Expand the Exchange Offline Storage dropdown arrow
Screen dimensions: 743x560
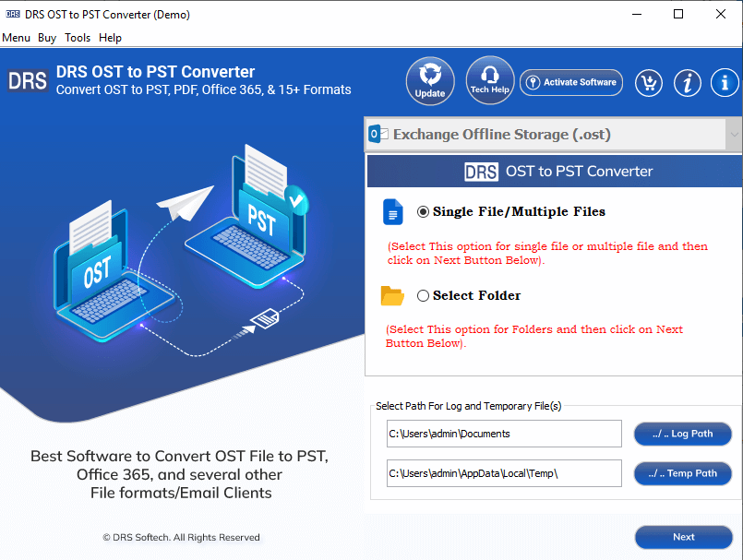tap(734, 135)
